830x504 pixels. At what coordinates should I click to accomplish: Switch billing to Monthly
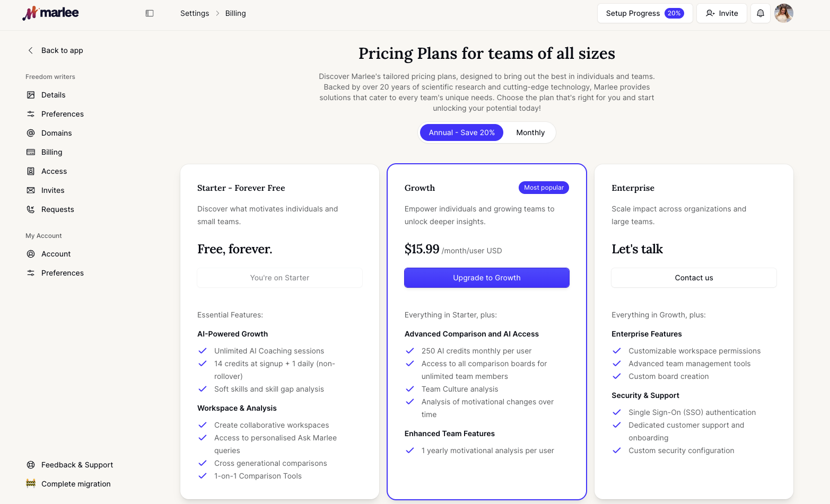530,132
